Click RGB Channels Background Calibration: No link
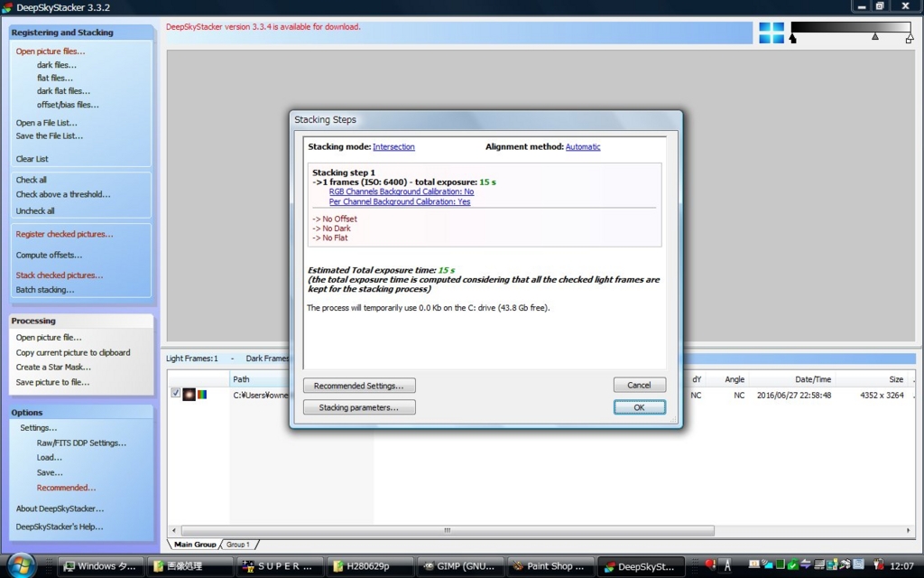The image size is (924, 578). 402,191
